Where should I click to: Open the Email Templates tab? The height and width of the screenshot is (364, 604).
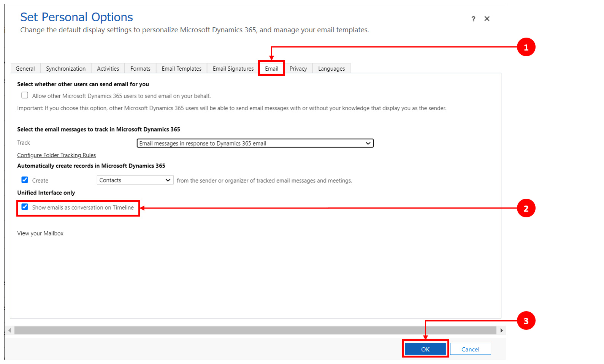182,68
